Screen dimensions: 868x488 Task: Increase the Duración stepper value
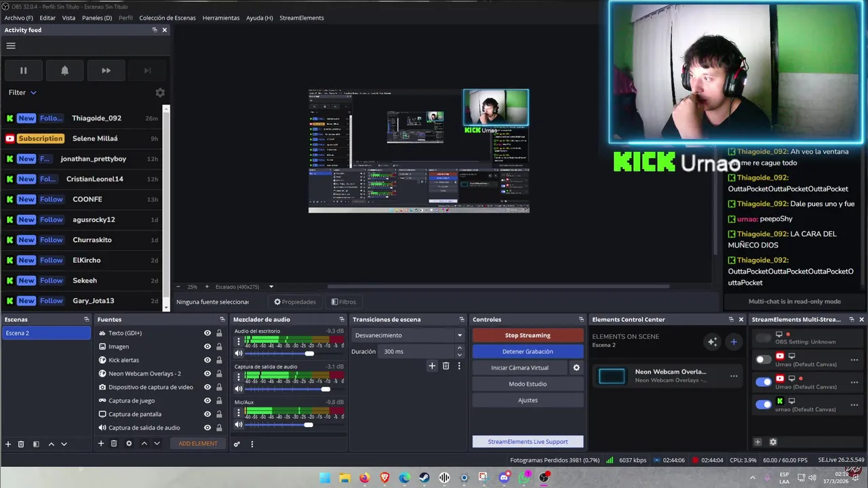(x=459, y=348)
